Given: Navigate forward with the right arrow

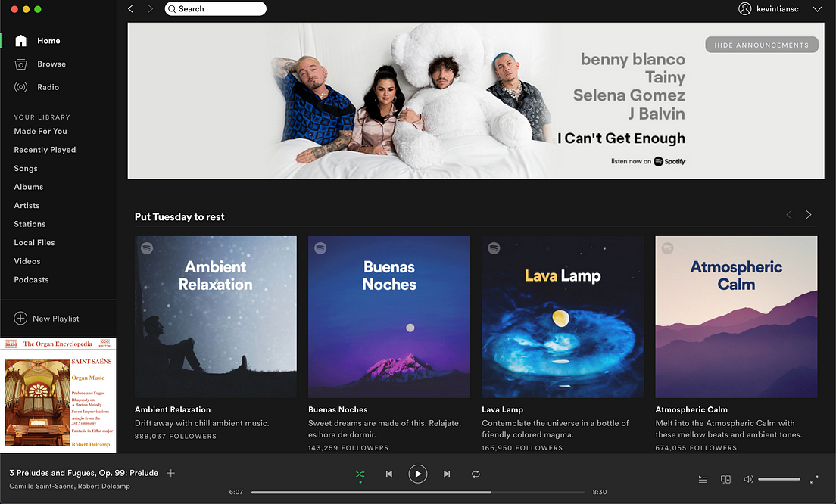Looking at the screenshot, I should point(151,8).
